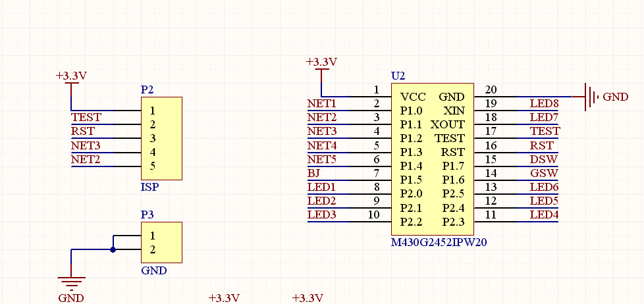Click the blue GND comment under P3
Image resolution: width=644 pixels, height=304 pixels.
click(x=154, y=270)
